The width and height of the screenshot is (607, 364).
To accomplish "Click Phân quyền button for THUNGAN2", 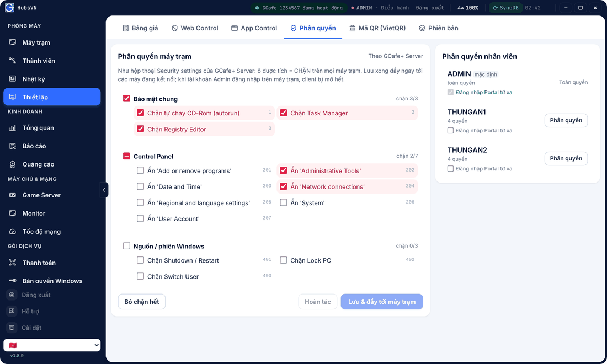I will point(566,158).
